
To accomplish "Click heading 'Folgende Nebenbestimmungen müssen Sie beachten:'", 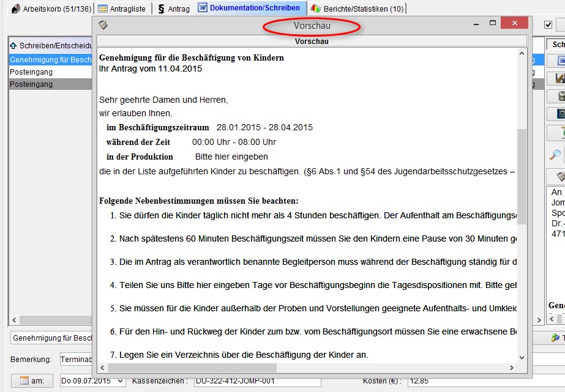I will pyautogui.click(x=199, y=201).
